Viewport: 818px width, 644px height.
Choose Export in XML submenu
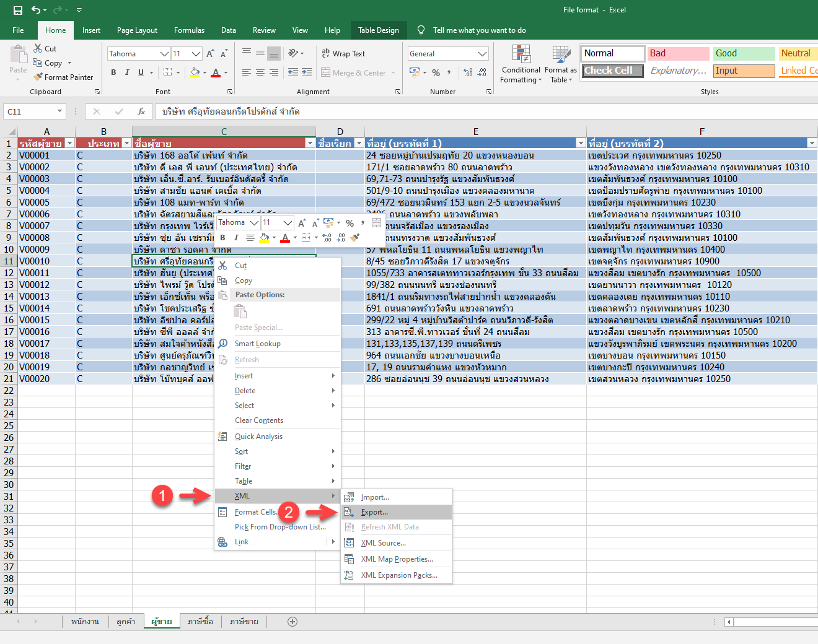tap(397, 512)
